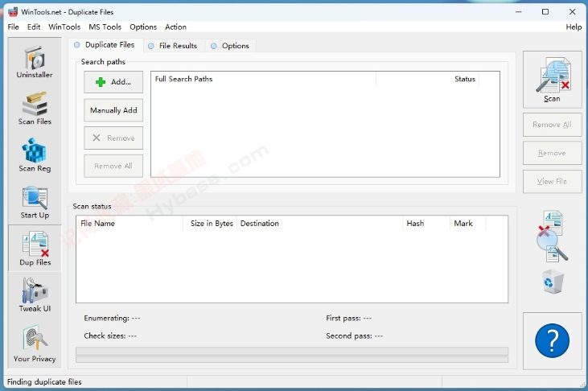Sort by Size in Bytes column

210,224
